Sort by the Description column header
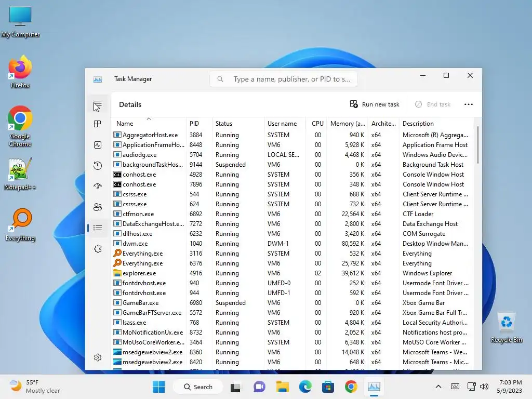Image resolution: width=532 pixels, height=399 pixels. click(x=436, y=124)
